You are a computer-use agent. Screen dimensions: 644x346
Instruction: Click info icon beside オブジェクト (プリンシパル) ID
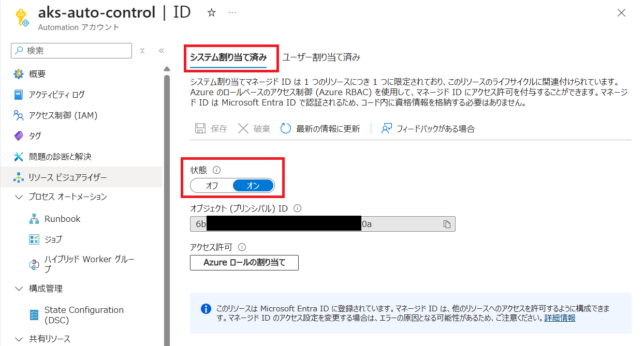pos(297,208)
